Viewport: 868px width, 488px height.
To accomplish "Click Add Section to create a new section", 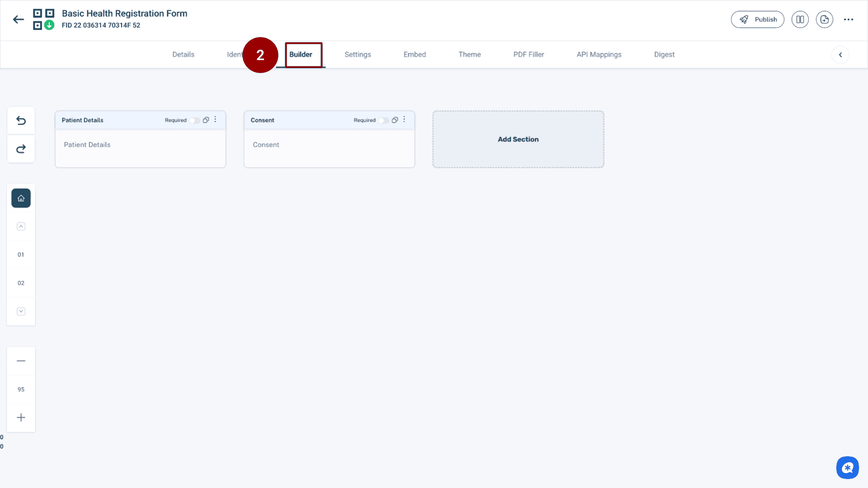I will point(518,139).
